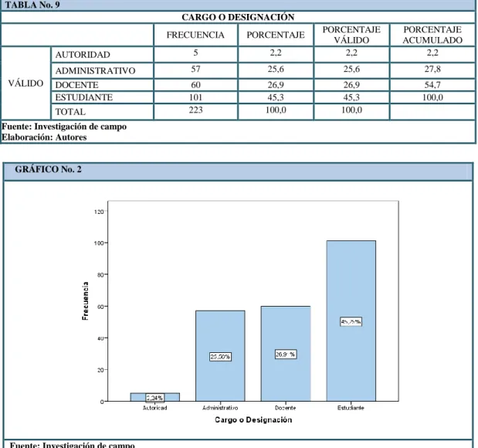
Task: Select the 2,24% label on Autoridad bar
Action: pos(155,398)
